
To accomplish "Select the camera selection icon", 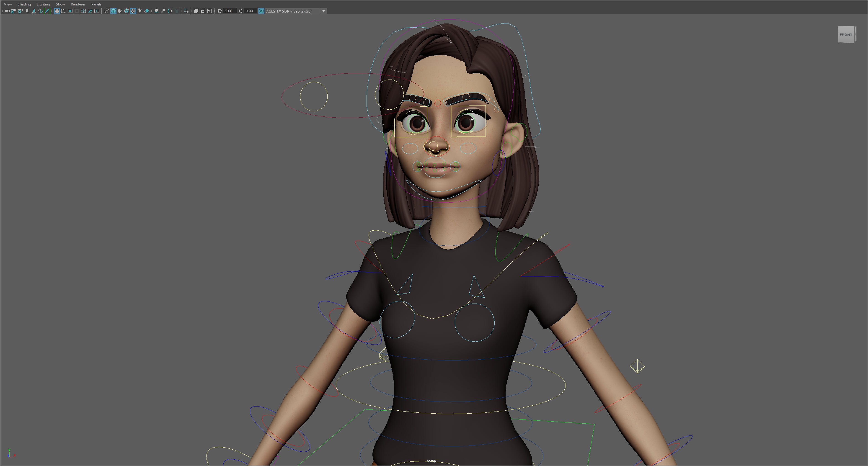I will [x=7, y=11].
